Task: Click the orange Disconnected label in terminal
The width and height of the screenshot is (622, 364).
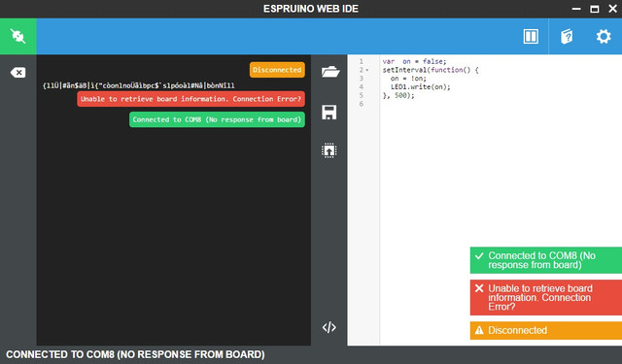Action: click(277, 70)
